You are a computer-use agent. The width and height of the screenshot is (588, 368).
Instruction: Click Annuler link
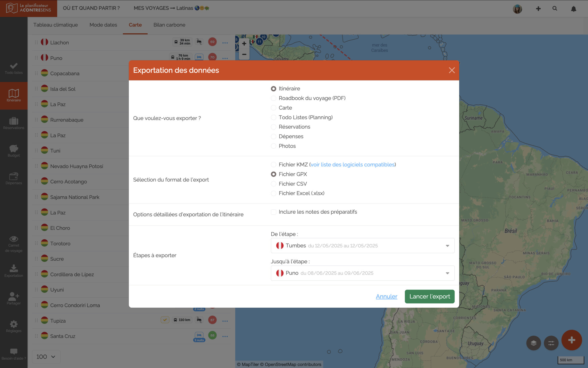[x=386, y=296]
